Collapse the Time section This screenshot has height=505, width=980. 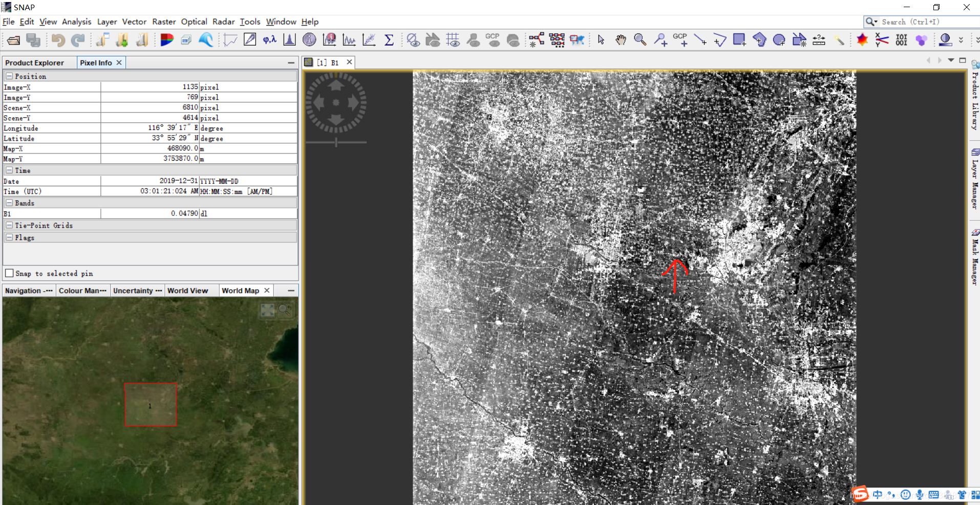(10, 170)
